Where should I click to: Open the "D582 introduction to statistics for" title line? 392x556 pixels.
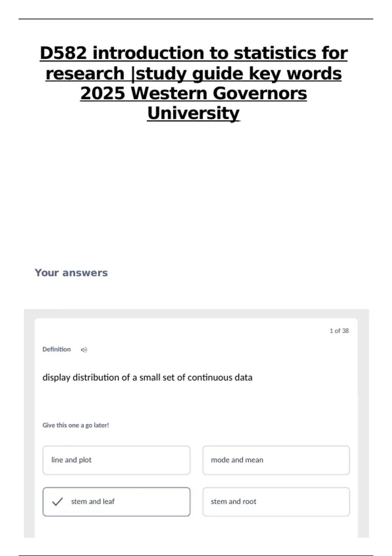pyautogui.click(x=194, y=53)
